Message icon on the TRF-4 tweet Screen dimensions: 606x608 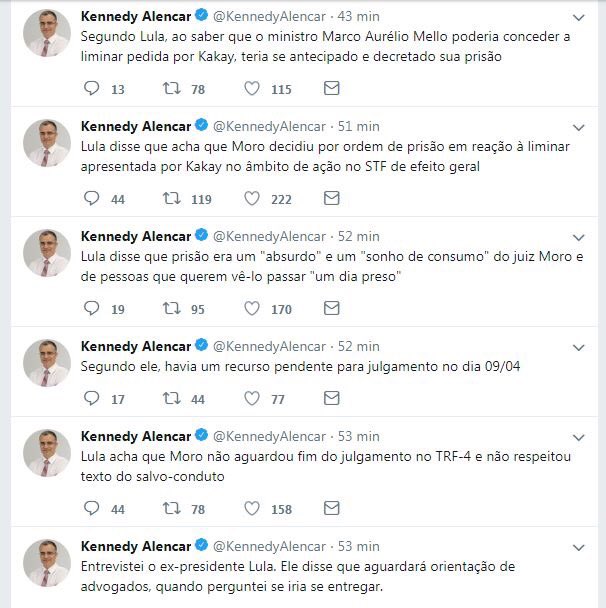[332, 509]
